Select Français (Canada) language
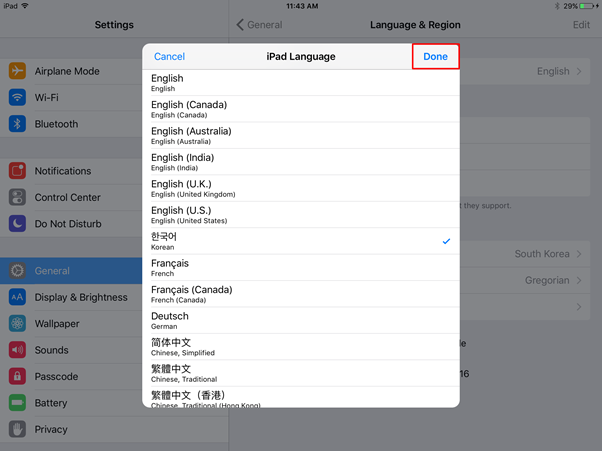 [x=301, y=294]
